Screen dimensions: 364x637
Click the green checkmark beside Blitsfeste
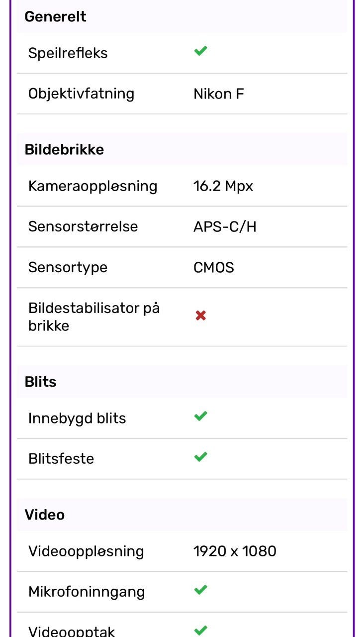point(200,456)
